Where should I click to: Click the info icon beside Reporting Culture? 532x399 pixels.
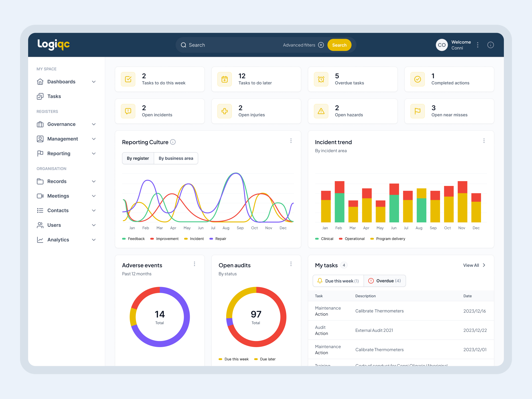(x=173, y=142)
